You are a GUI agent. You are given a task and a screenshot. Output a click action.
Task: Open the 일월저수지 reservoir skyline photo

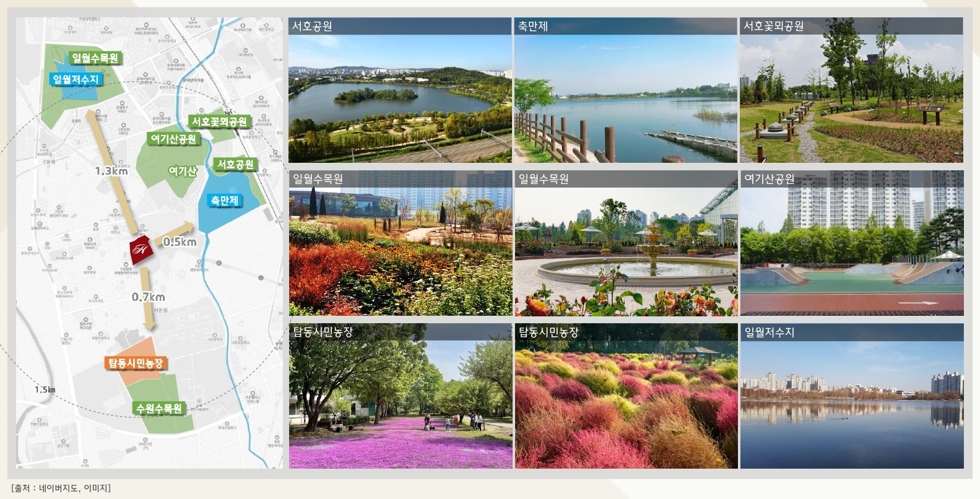pos(852,396)
